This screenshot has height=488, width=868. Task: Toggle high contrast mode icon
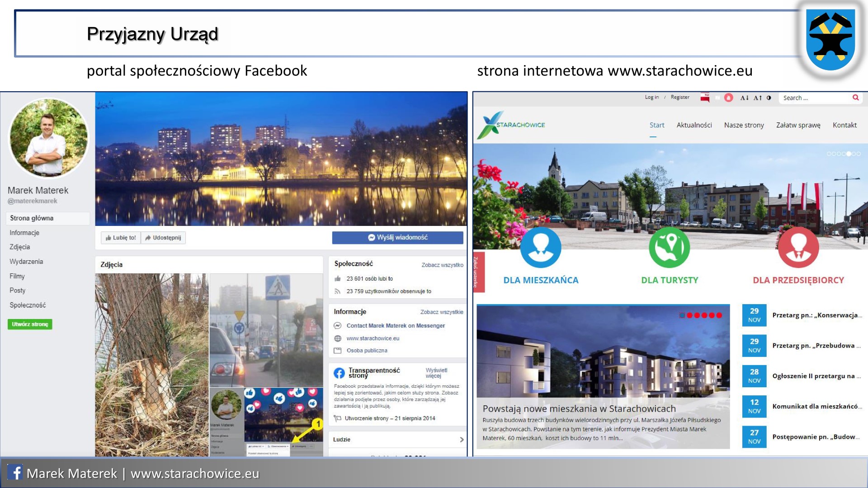point(769,98)
